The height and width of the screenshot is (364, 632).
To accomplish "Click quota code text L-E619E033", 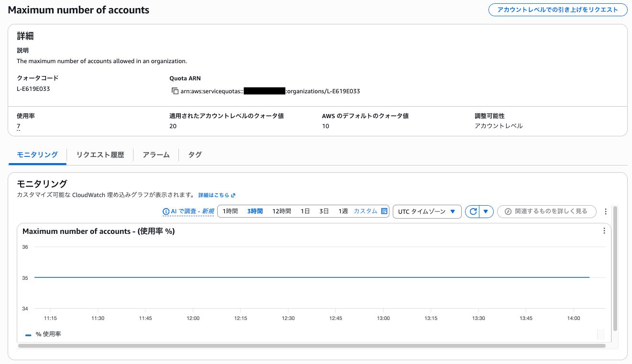I will [33, 89].
